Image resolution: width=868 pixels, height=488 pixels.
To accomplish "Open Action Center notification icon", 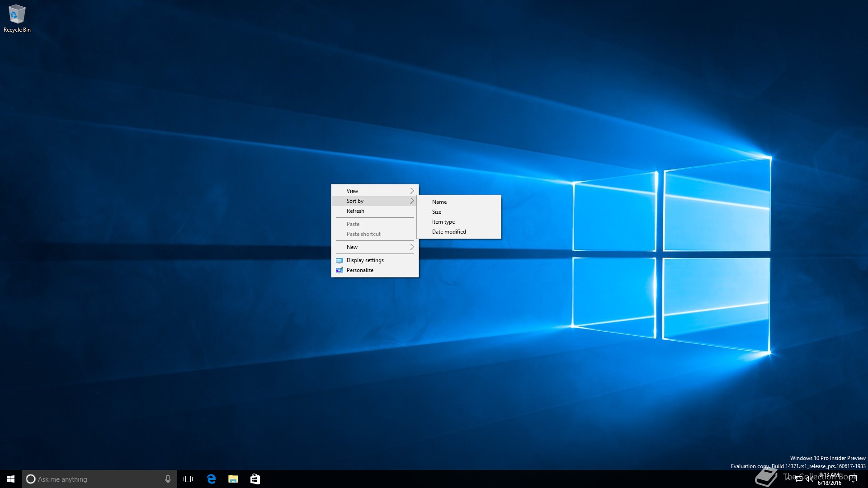I will [853, 479].
